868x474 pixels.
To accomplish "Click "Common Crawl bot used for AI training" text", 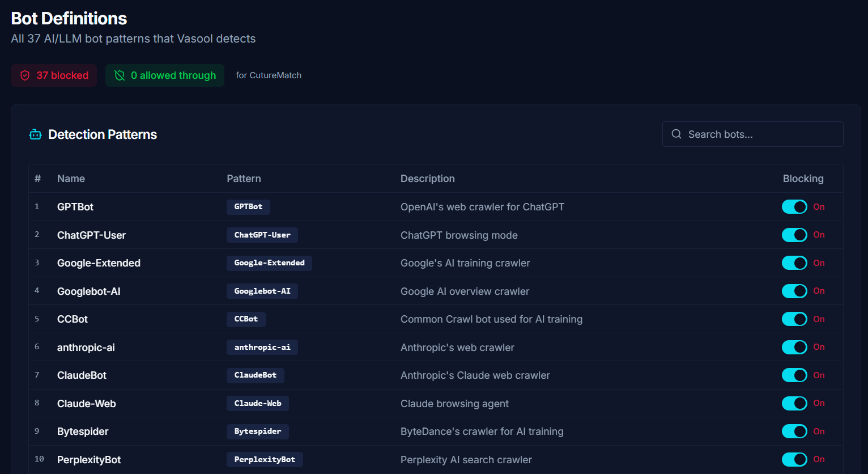I will coord(491,319).
